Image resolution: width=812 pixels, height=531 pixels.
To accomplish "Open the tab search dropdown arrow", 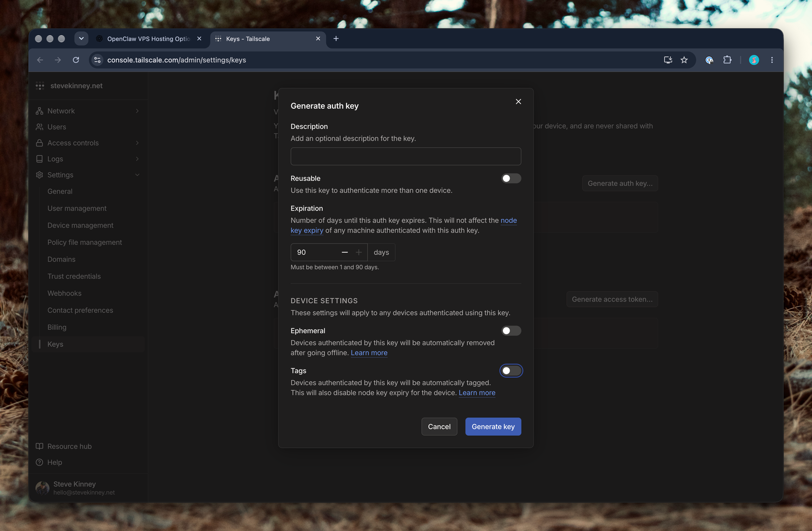I will coord(81,39).
